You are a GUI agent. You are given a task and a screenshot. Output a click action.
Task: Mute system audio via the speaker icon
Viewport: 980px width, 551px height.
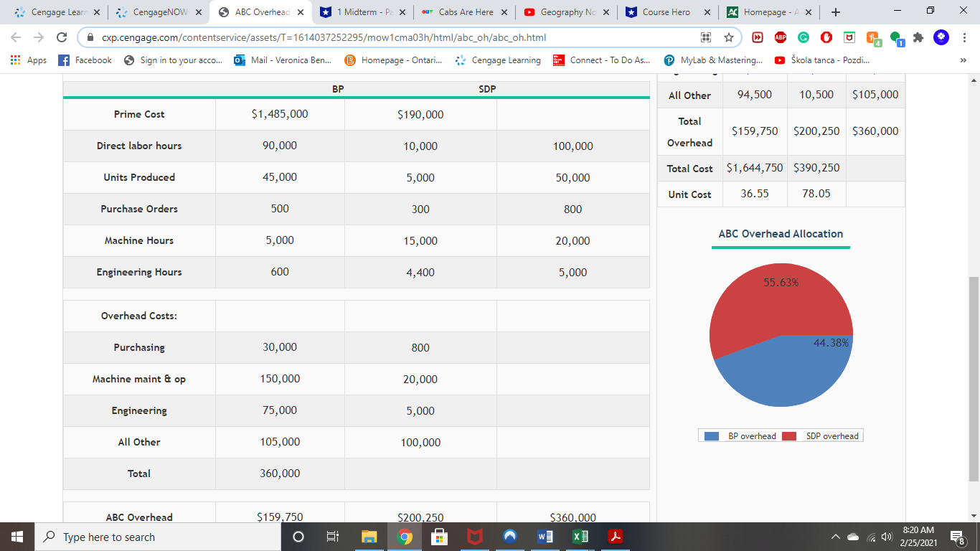coord(886,537)
